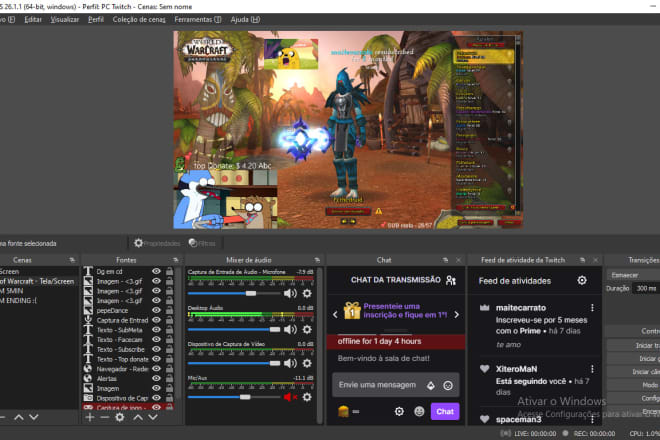Open the Esmaecer transition dropdown
Image resolution: width=660 pixels, height=440 pixels.
point(630,273)
